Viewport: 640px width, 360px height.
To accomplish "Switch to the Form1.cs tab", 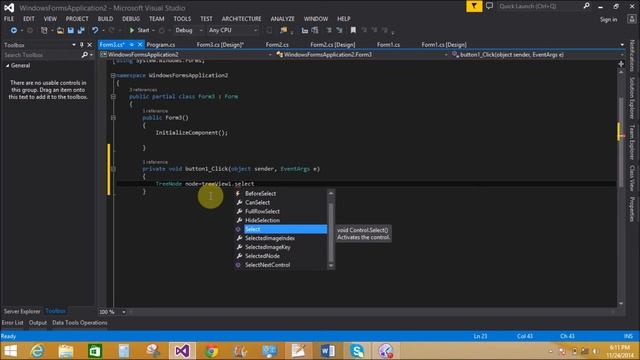I will (388, 44).
